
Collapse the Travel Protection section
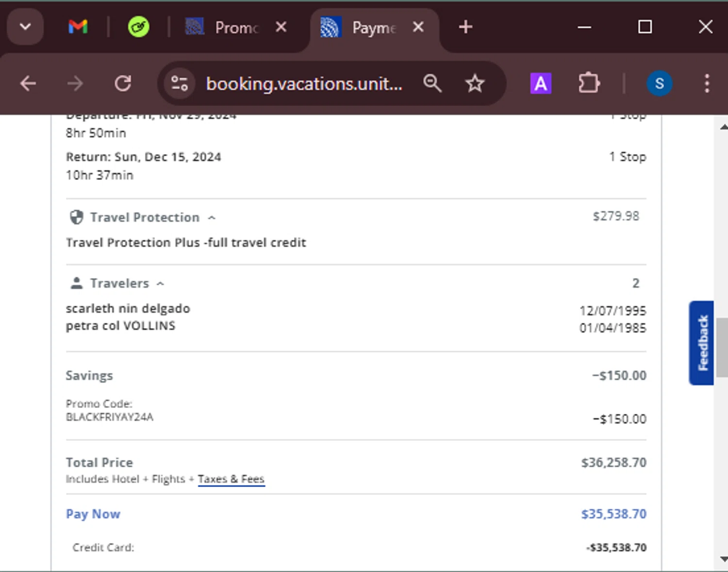212,218
